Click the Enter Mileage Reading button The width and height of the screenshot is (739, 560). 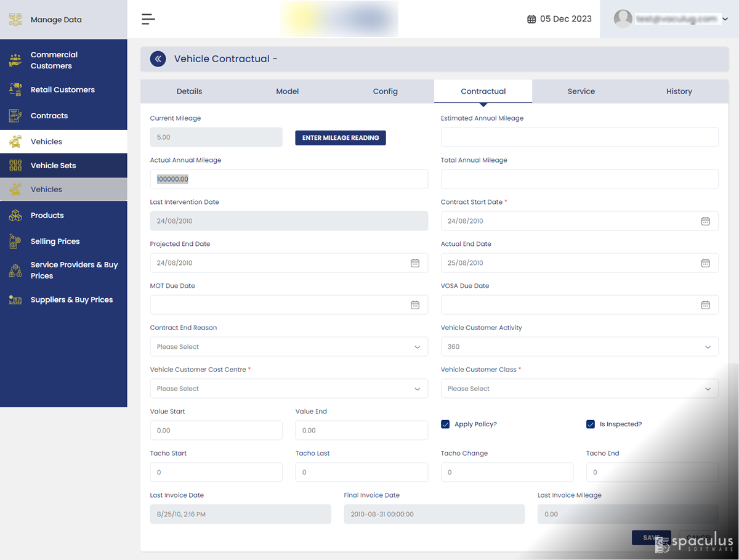point(341,138)
